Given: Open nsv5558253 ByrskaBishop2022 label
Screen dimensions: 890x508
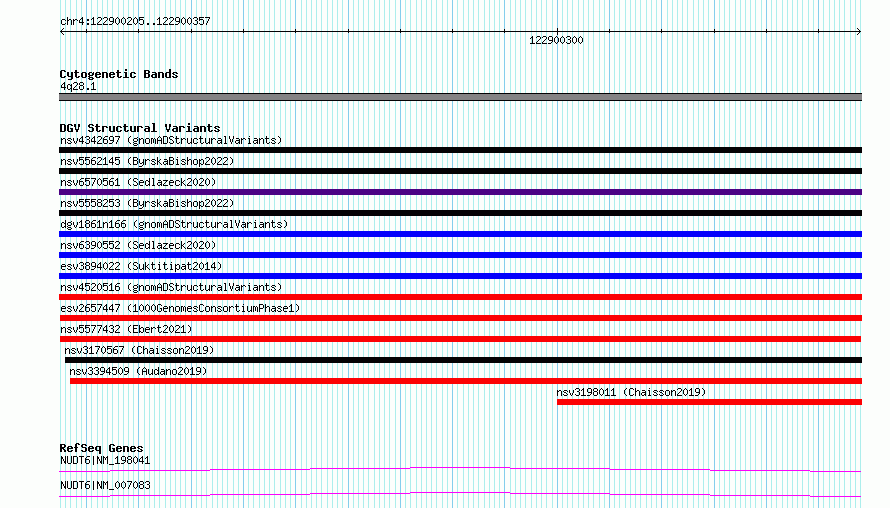Looking at the screenshot, I should click(147, 203).
